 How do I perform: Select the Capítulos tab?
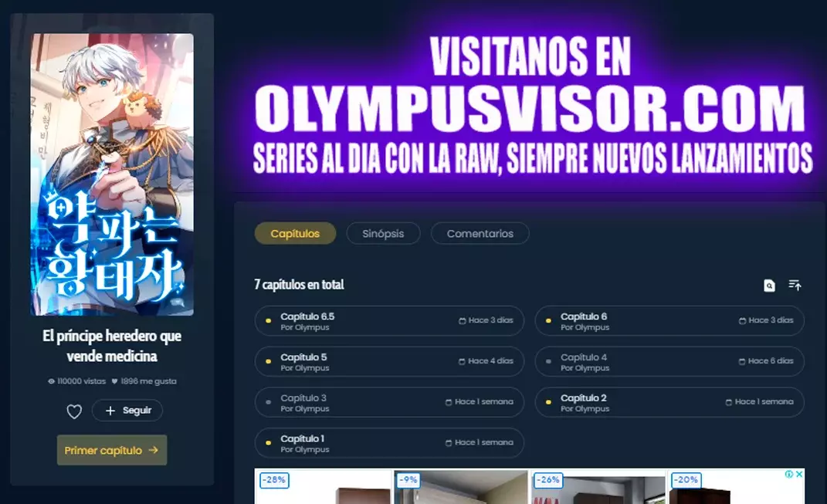coord(295,234)
